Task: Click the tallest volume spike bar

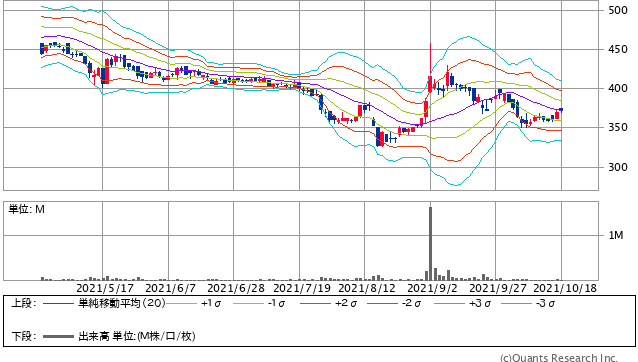Action: click(x=430, y=244)
